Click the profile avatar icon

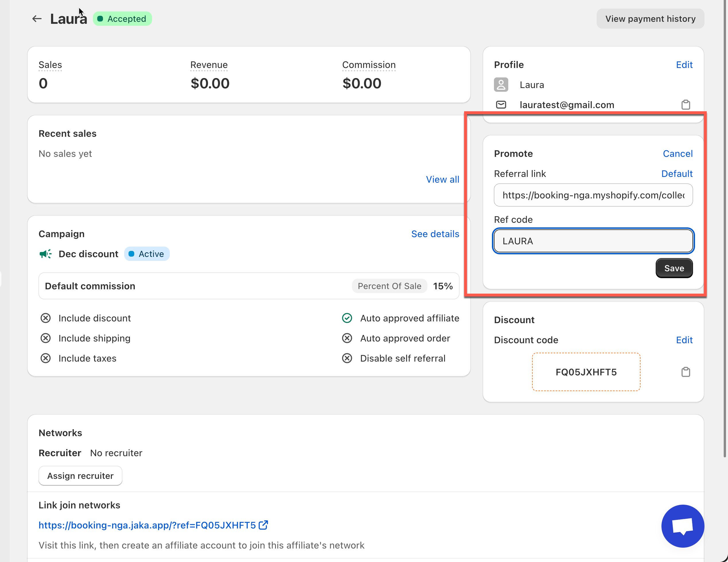501,85
